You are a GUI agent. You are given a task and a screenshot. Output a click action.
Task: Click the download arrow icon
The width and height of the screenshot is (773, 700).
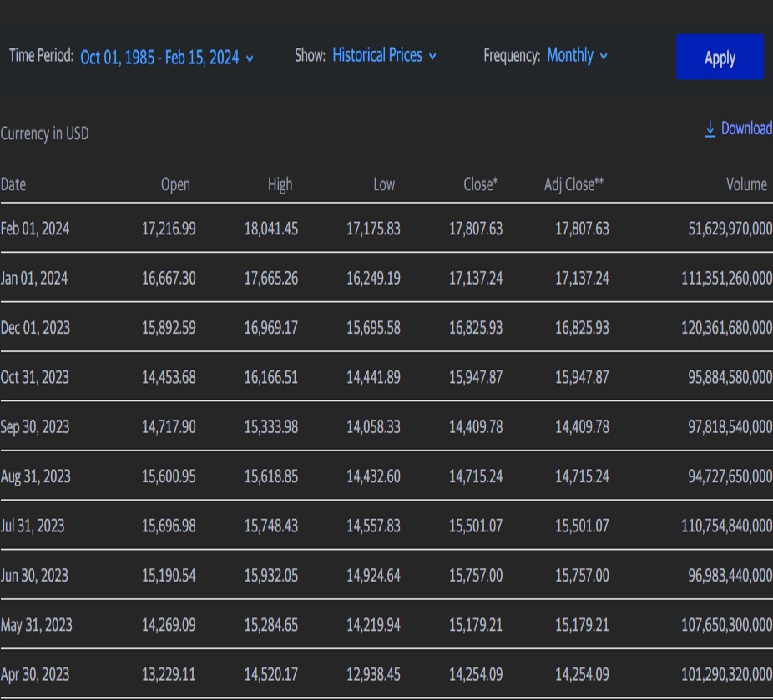point(710,129)
